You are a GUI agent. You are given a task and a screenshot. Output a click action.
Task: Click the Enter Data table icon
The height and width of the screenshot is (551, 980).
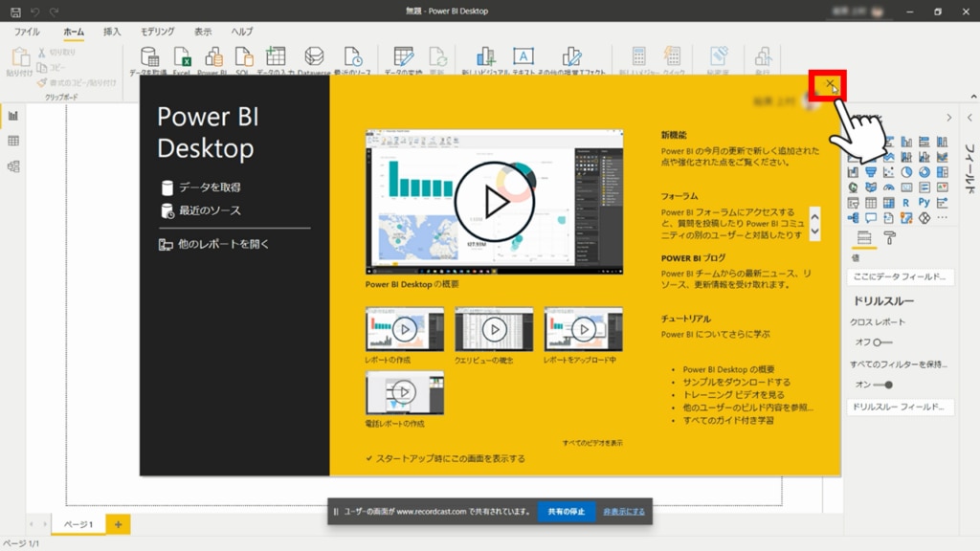(x=275, y=57)
